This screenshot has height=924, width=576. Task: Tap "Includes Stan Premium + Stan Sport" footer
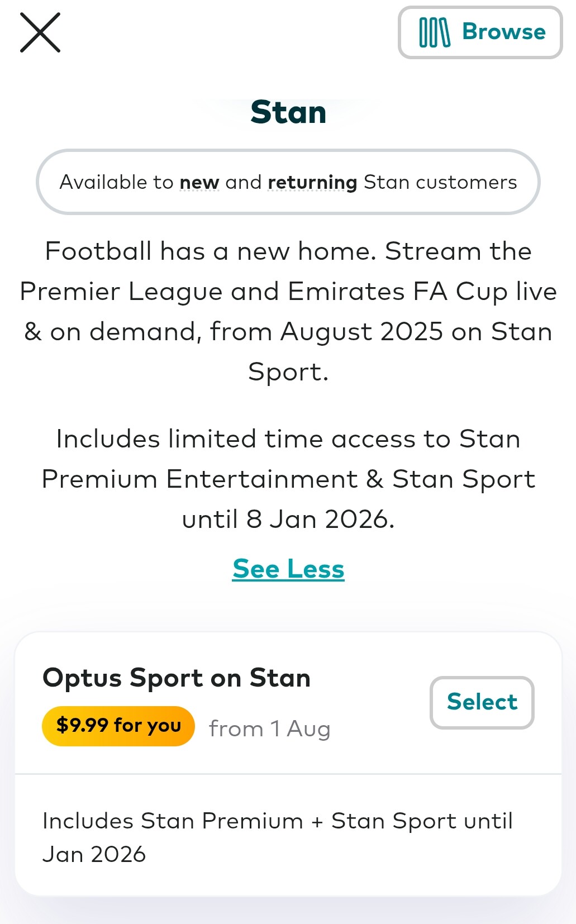point(277,821)
